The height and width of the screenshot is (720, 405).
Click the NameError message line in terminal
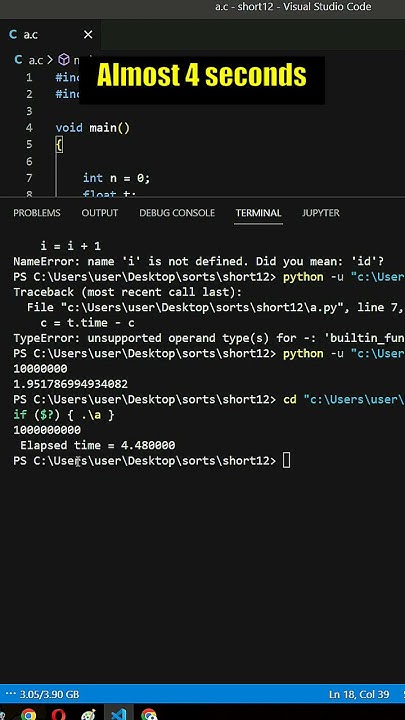tap(198, 261)
